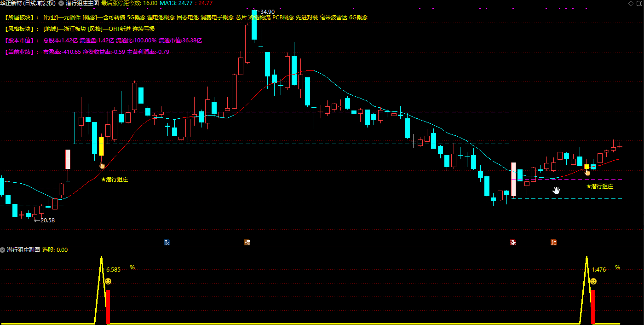Click the 榜 ranking list marker
Screen dimensions: 644x325
coord(247,242)
